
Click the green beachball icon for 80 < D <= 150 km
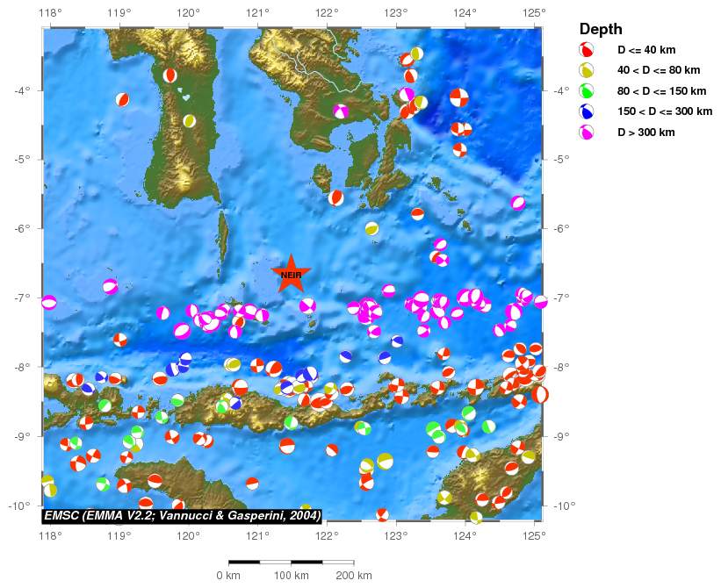pos(587,90)
